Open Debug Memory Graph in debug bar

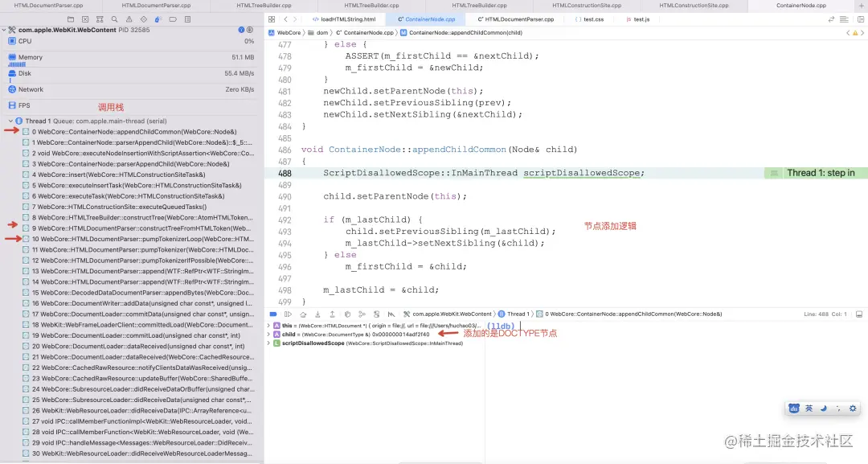coord(362,314)
